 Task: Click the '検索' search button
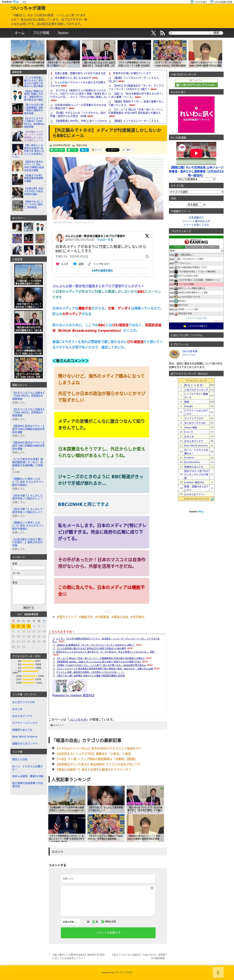click(216, 33)
